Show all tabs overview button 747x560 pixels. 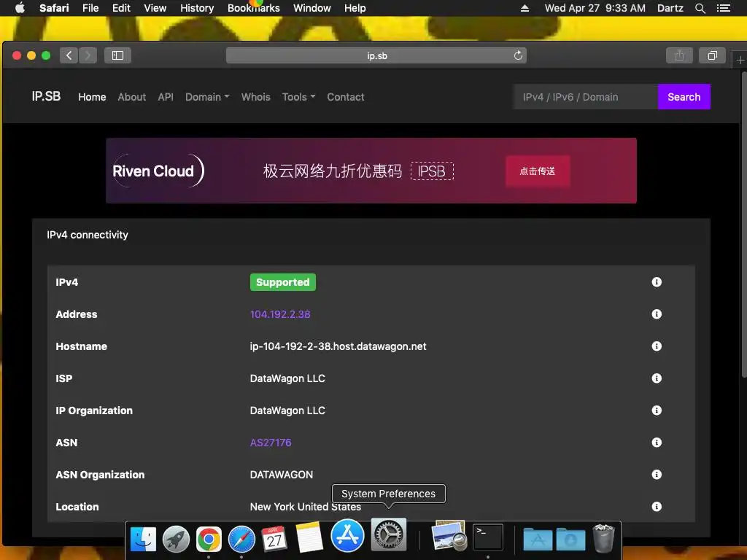(712, 55)
